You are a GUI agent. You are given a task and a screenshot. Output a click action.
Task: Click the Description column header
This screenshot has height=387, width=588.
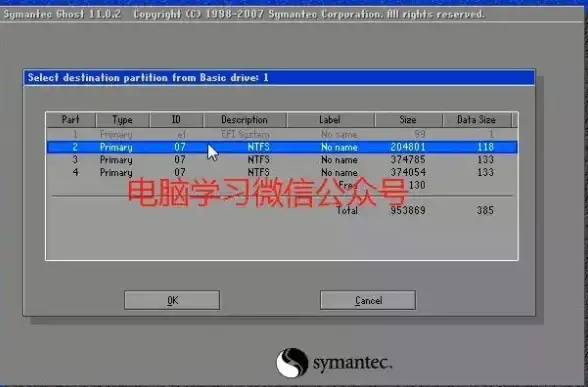pyautogui.click(x=244, y=120)
